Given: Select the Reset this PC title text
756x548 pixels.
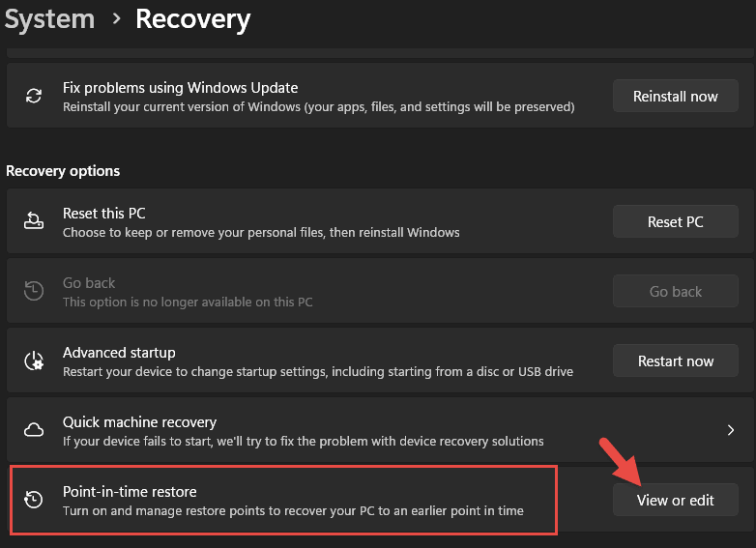Looking at the screenshot, I should pos(104,213).
